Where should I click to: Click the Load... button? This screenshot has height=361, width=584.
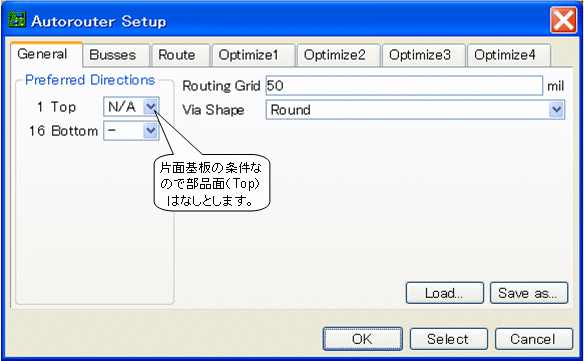(x=444, y=293)
